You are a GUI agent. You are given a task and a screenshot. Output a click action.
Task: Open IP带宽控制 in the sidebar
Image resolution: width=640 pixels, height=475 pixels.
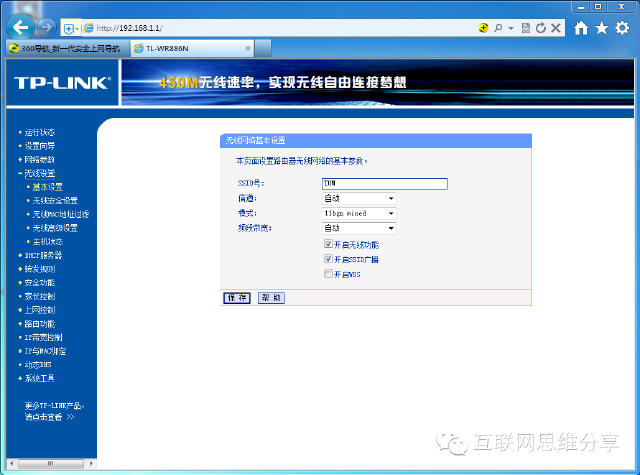tap(43, 337)
